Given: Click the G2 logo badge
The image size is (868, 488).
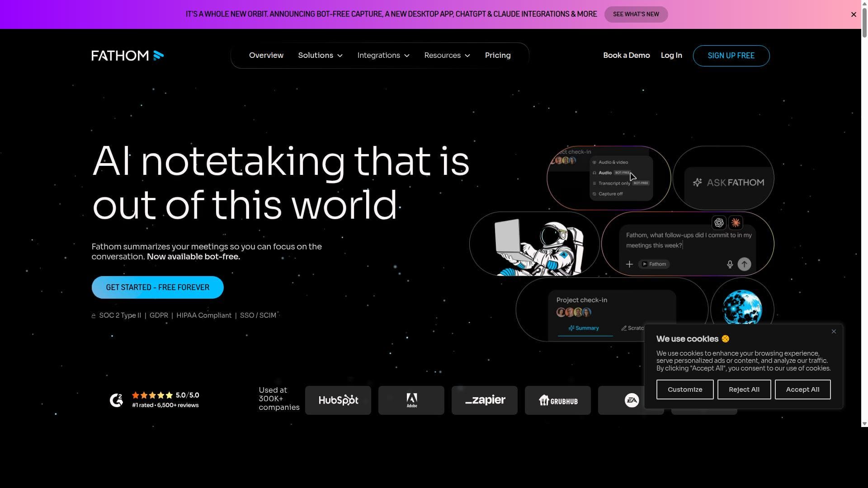Looking at the screenshot, I should tap(117, 400).
